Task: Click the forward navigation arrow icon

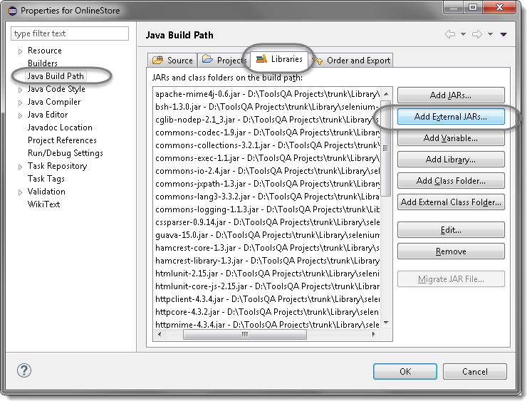Action: pyautogui.click(x=477, y=34)
